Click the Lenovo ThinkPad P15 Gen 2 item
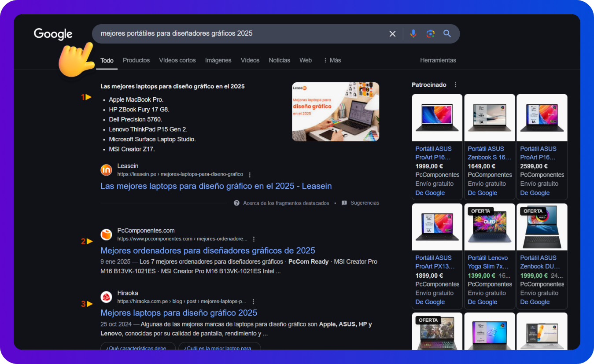Screen dimensions: 594x364 pyautogui.click(x=148, y=129)
